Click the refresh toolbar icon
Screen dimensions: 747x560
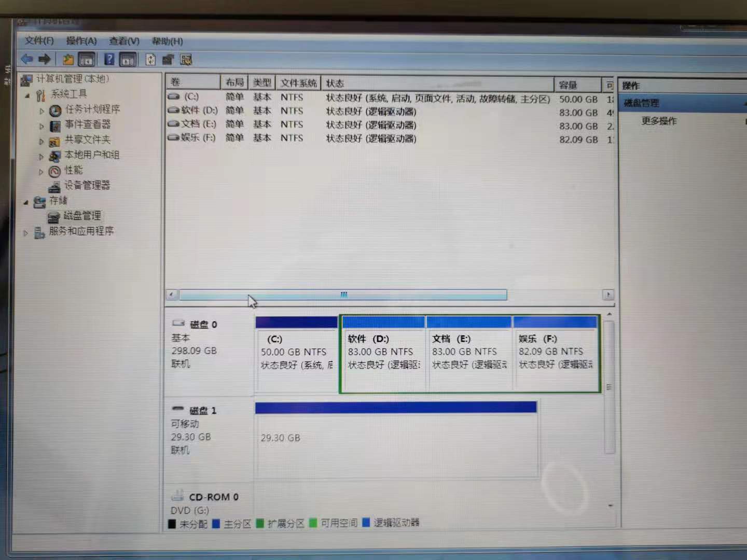point(150,60)
